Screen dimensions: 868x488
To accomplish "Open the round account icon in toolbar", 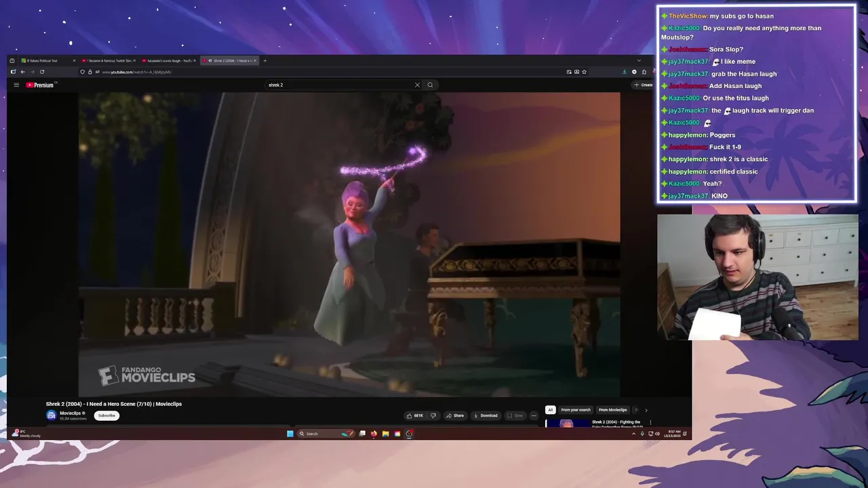I will click(x=634, y=72).
